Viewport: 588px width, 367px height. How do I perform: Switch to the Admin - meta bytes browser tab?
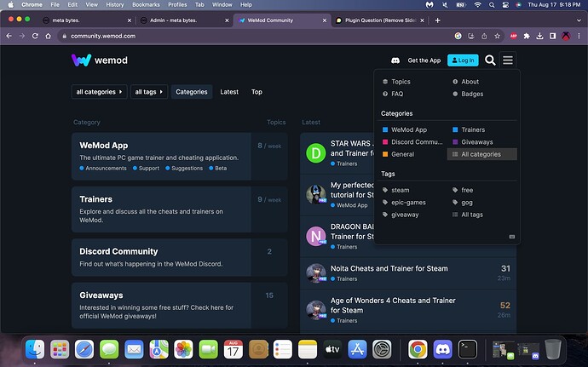pos(184,20)
